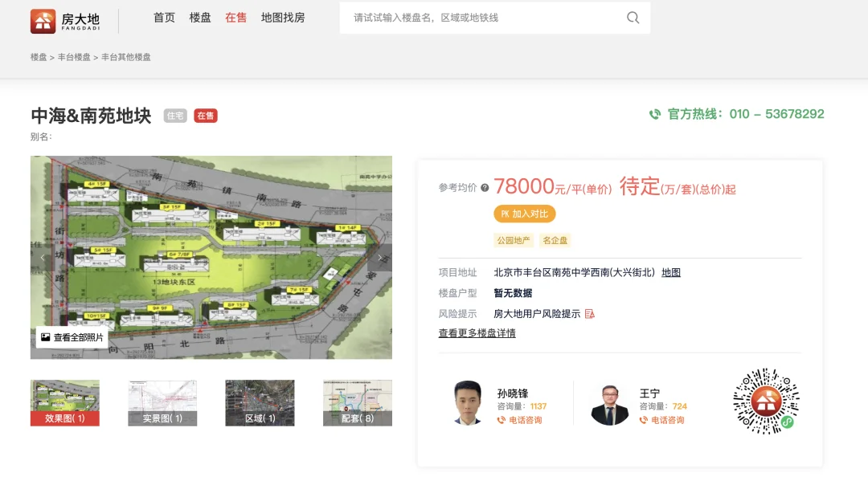This screenshot has height=493, width=868.
Task: Click agent name 王宁
Action: pos(650,393)
